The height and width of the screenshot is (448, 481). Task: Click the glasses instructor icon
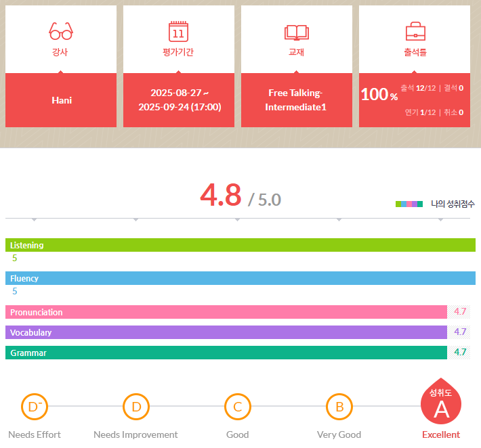61,31
